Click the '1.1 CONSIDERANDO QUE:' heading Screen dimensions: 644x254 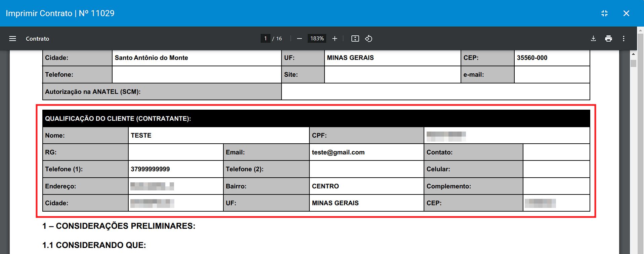[94, 245]
